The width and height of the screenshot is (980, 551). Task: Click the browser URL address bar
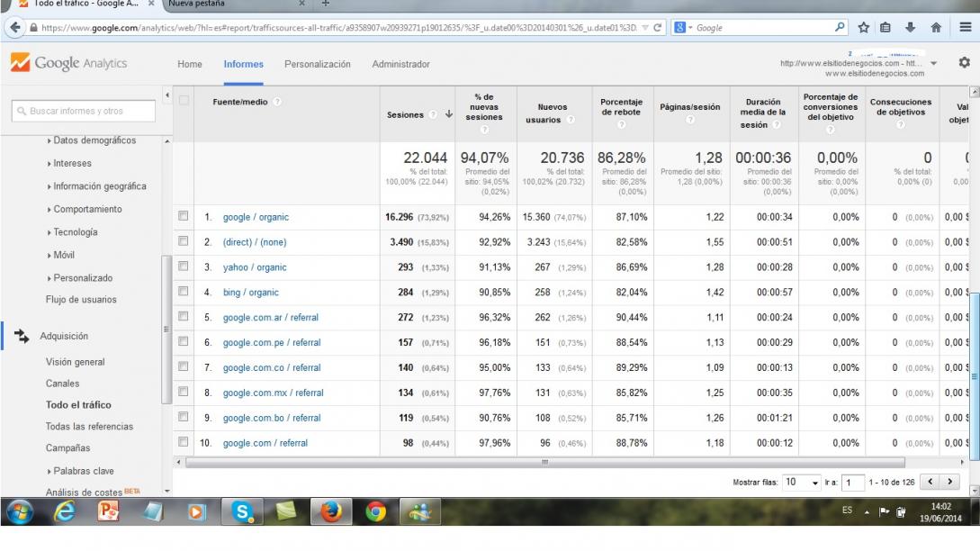click(x=339, y=28)
